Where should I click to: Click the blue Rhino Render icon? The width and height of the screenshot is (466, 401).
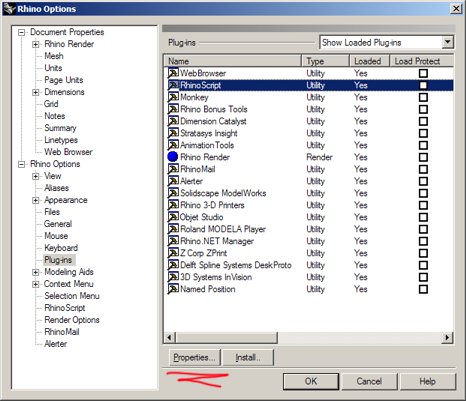[x=173, y=157]
